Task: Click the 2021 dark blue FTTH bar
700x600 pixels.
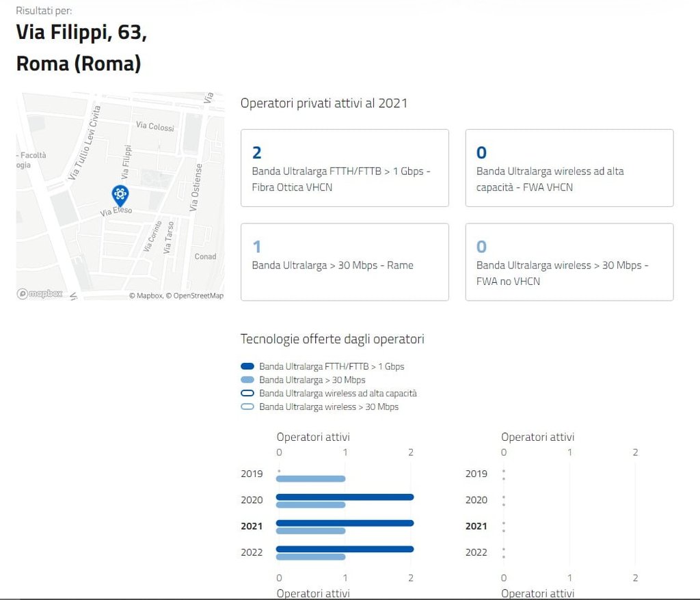Action: [x=345, y=523]
